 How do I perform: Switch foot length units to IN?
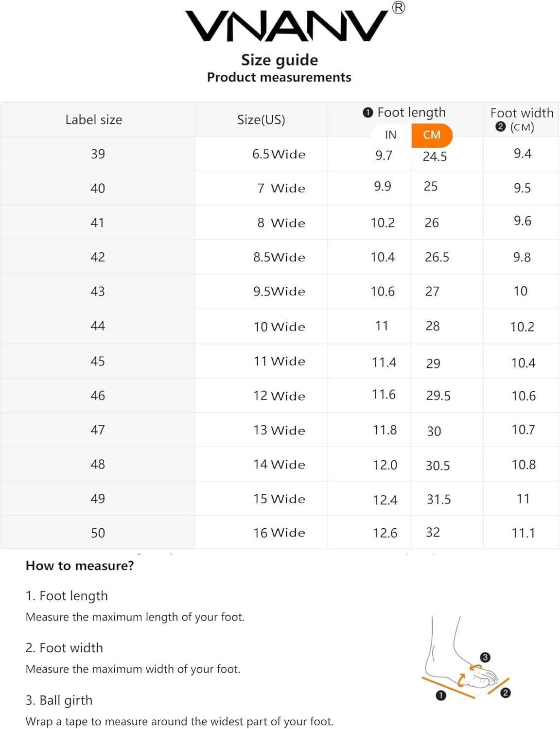391,135
